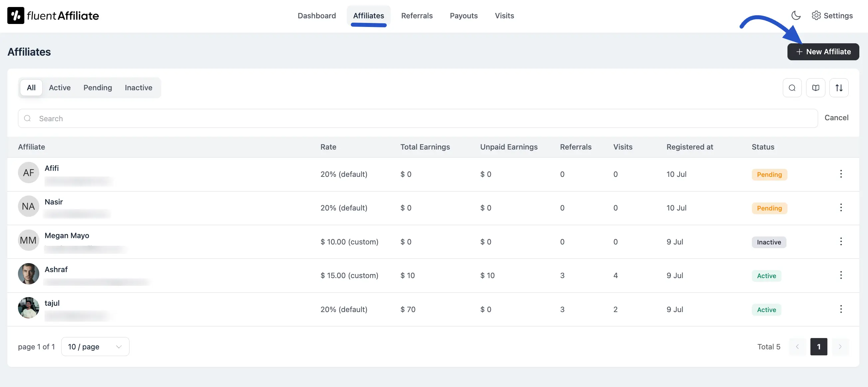Focus the Search input field
868x387 pixels.
click(x=418, y=118)
